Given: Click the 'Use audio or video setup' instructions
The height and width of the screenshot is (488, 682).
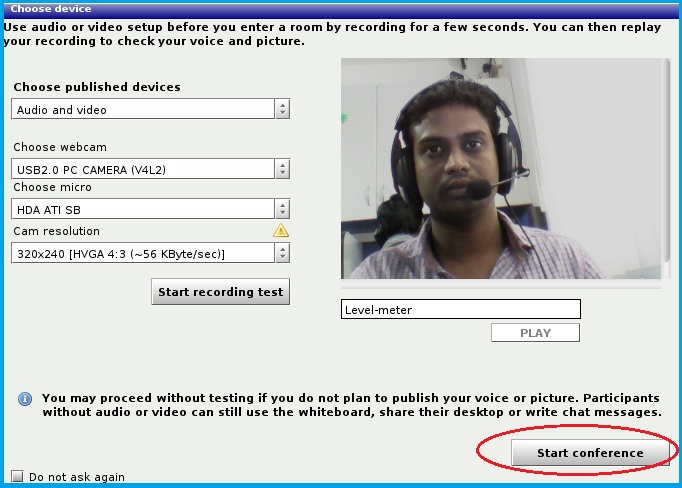Looking at the screenshot, I should pos(332,34).
